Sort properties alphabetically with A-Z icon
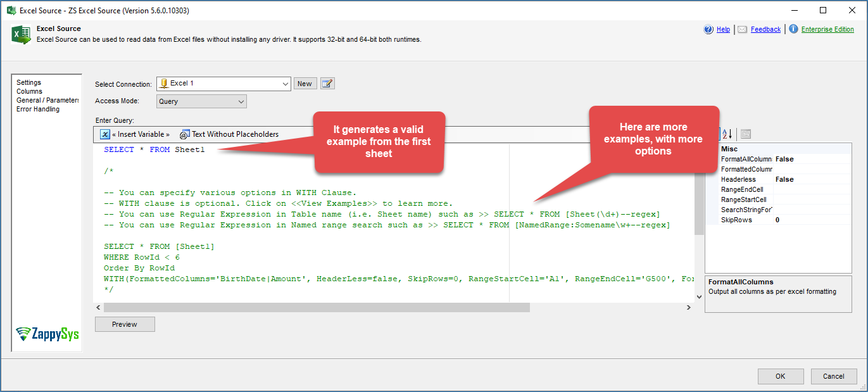The width and height of the screenshot is (868, 392). [727, 134]
